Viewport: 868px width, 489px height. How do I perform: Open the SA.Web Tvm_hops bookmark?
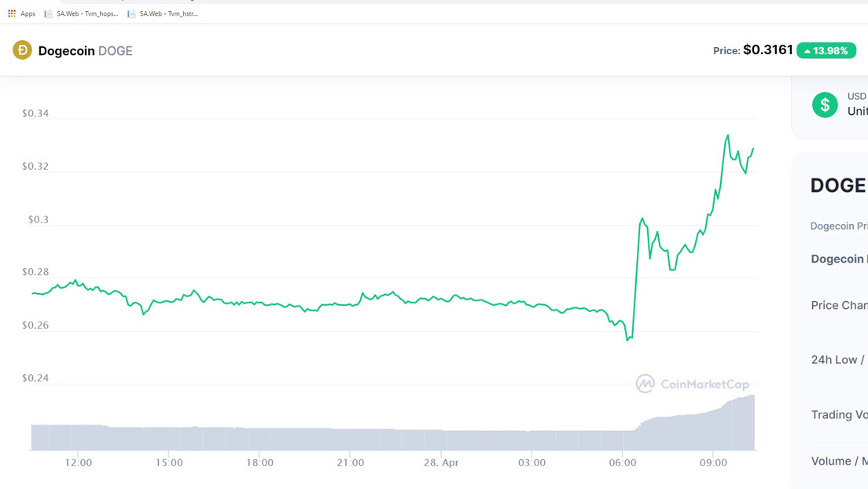[x=82, y=13]
